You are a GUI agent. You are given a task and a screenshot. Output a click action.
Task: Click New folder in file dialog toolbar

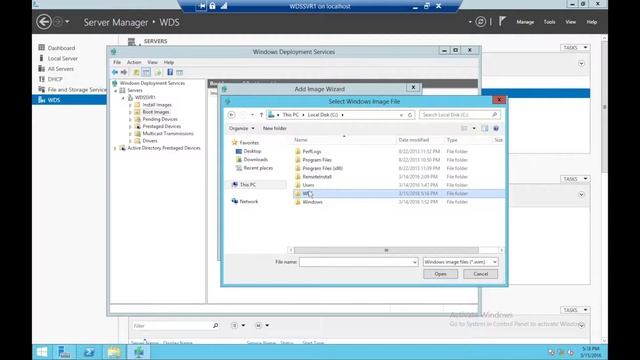coord(275,128)
